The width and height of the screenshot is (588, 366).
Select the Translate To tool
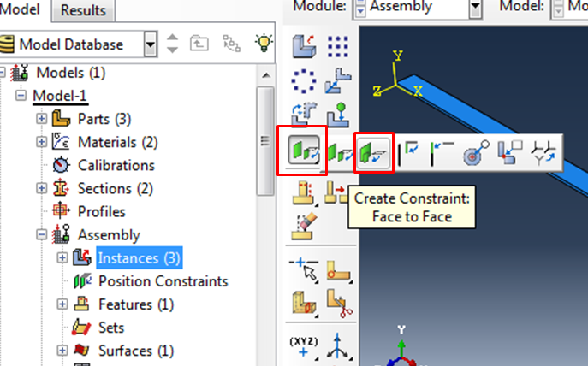pyautogui.click(x=338, y=114)
